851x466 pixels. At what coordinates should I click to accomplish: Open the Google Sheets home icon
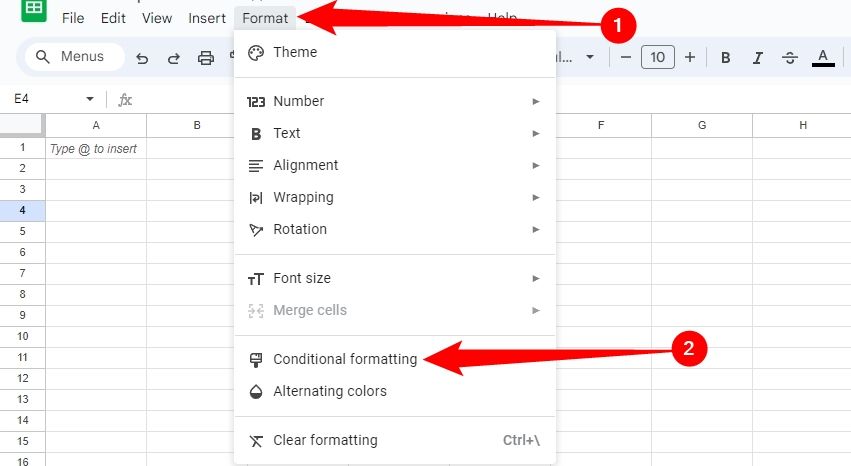[x=33, y=9]
